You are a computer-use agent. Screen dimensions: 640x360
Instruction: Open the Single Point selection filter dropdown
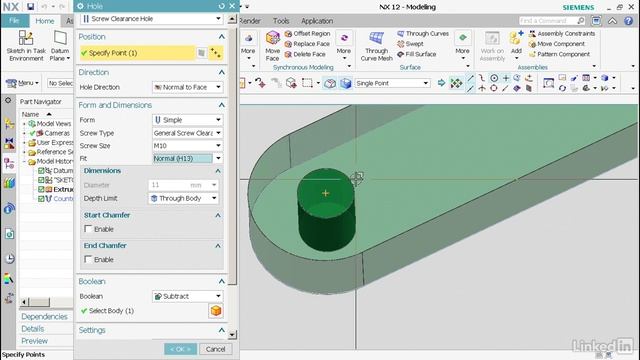point(393,83)
